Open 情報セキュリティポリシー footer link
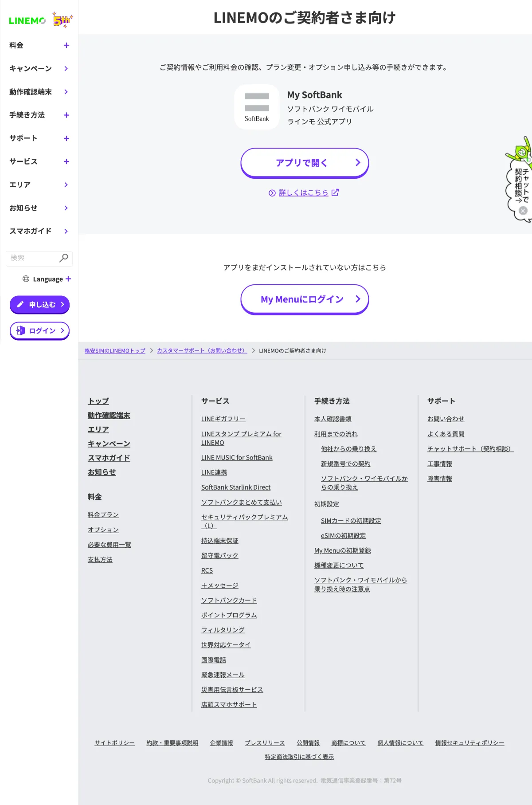The width and height of the screenshot is (532, 805). (470, 743)
